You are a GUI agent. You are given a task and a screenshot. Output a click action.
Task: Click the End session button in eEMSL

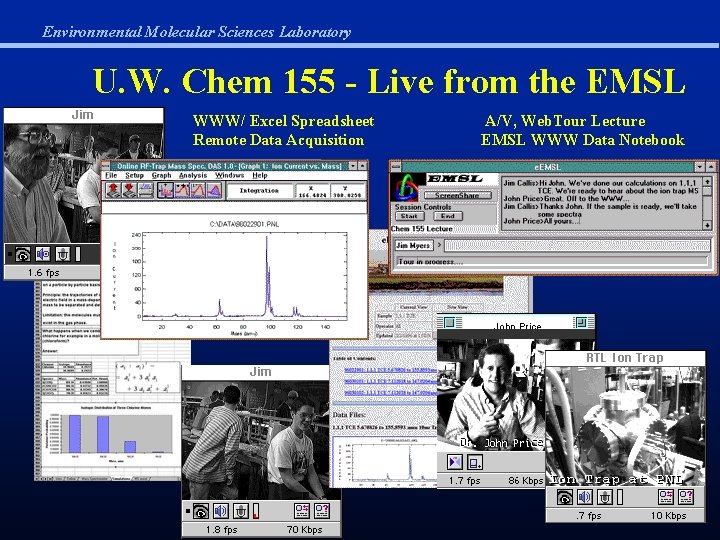pos(447,216)
